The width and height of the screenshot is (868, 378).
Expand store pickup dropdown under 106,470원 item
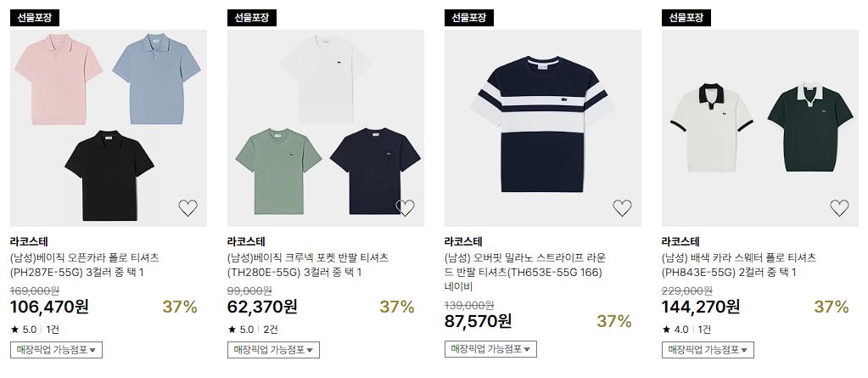(56, 350)
